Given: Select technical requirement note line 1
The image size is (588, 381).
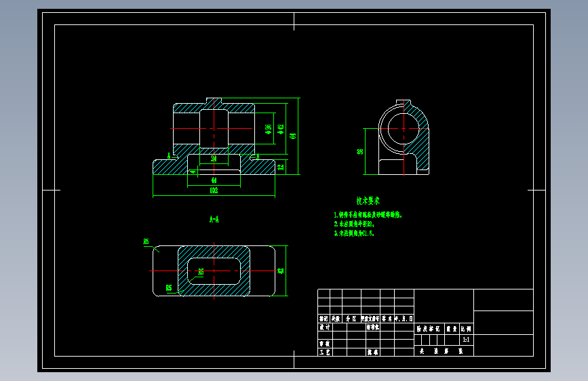Looking at the screenshot, I should coord(368,215).
